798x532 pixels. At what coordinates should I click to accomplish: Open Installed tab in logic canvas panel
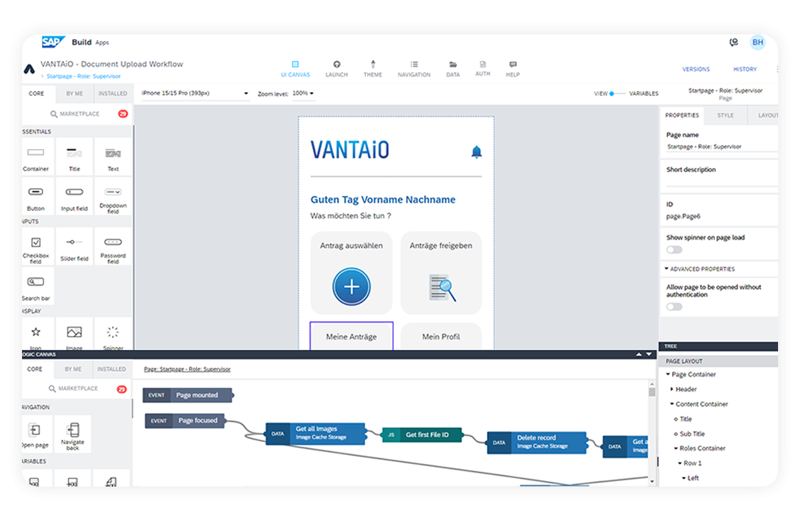click(111, 369)
